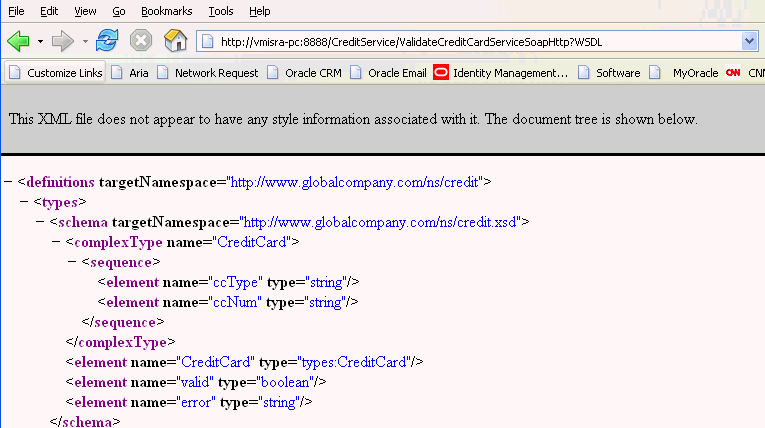Open the Network Request bookmark
765x428 pixels.
point(207,73)
